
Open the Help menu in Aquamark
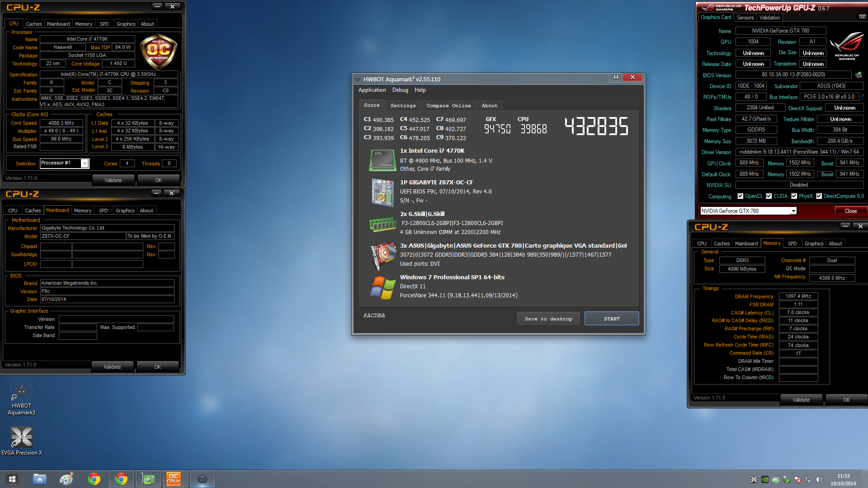pyautogui.click(x=420, y=90)
